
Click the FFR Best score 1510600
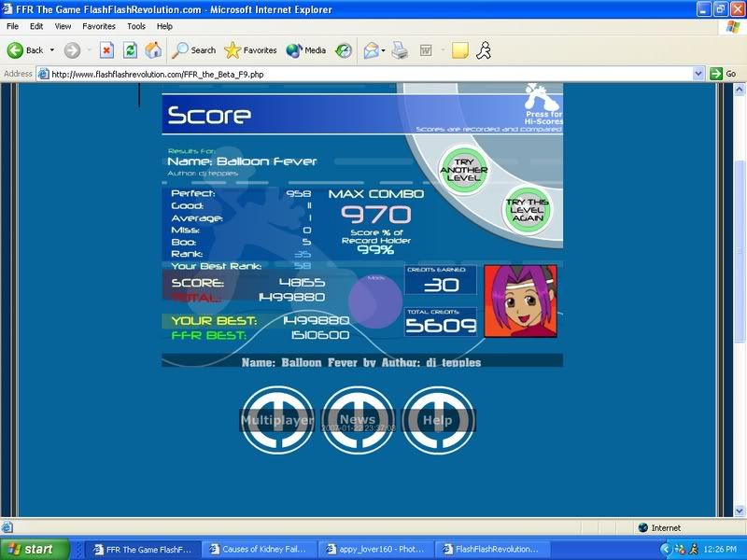click(x=320, y=335)
